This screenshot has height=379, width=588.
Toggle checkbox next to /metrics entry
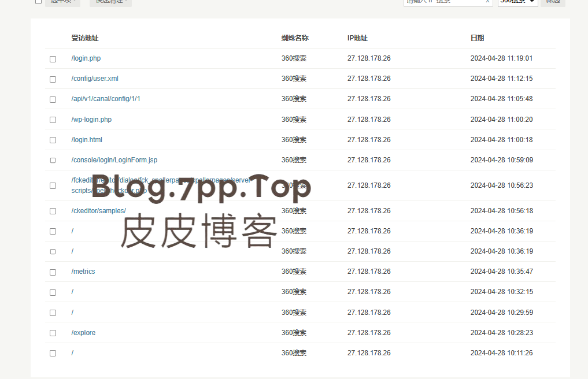(53, 272)
